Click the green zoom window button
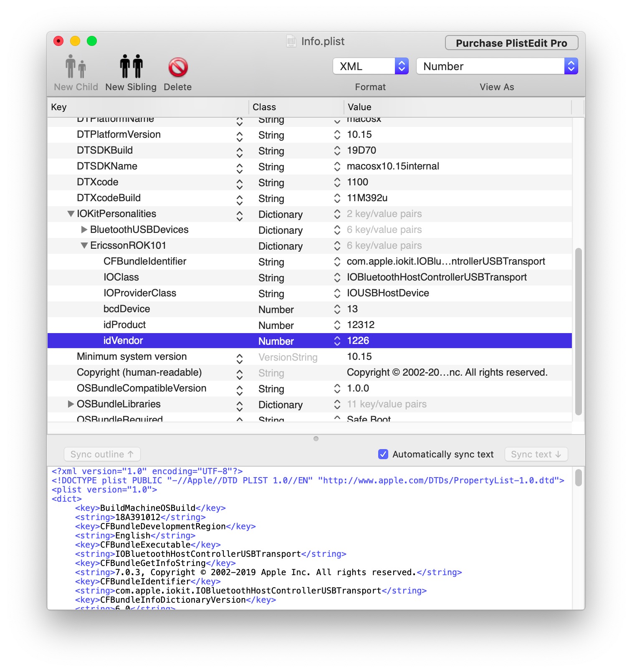Viewport: 632px width, 672px height. click(92, 41)
